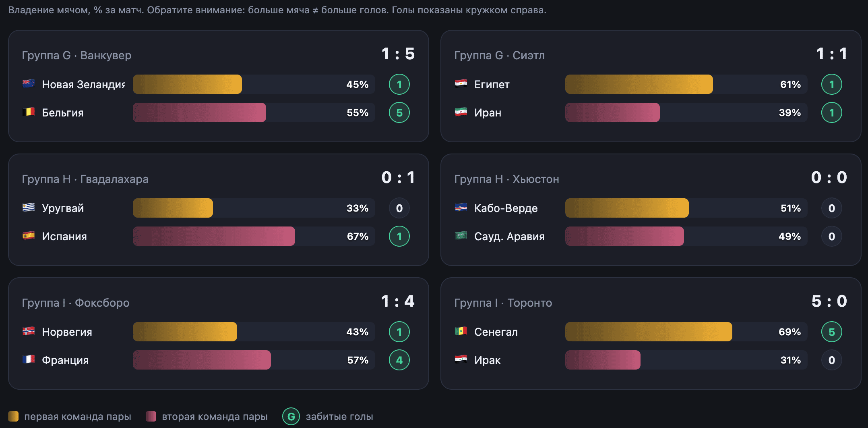Click the green G legend circle
Viewport: 868px width, 428px height.
click(x=291, y=416)
